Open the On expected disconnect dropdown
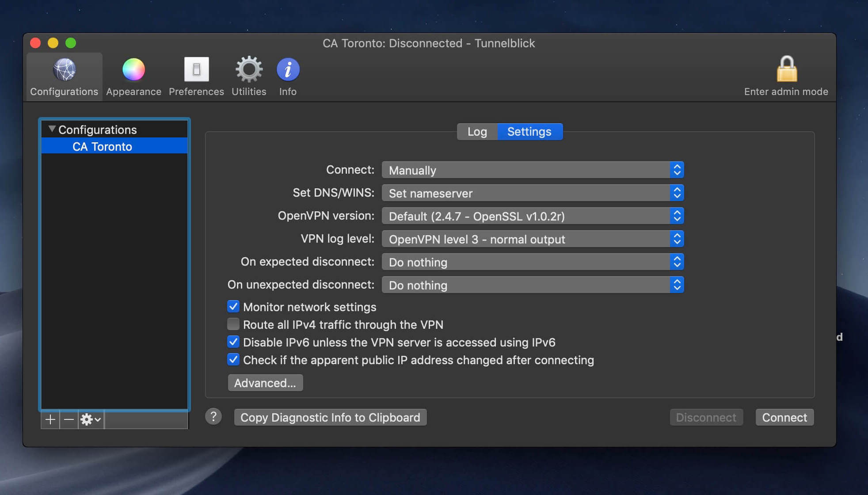Screen dimensions: 868x495 tap(533, 262)
